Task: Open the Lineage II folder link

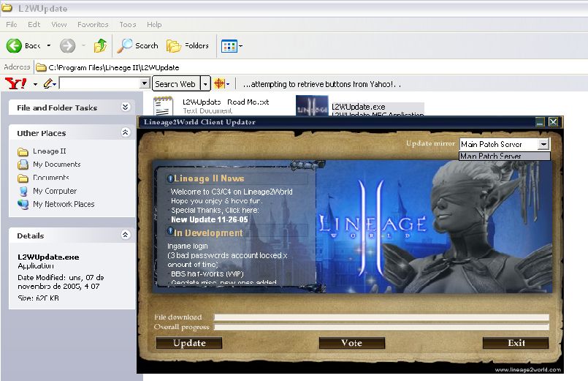Action: pyautogui.click(x=50, y=151)
